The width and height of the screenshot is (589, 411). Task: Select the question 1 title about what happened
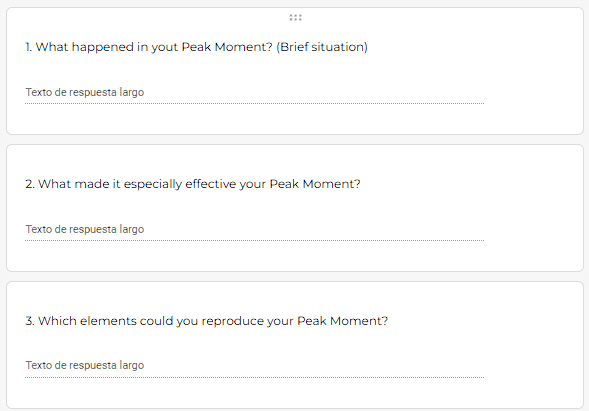196,47
